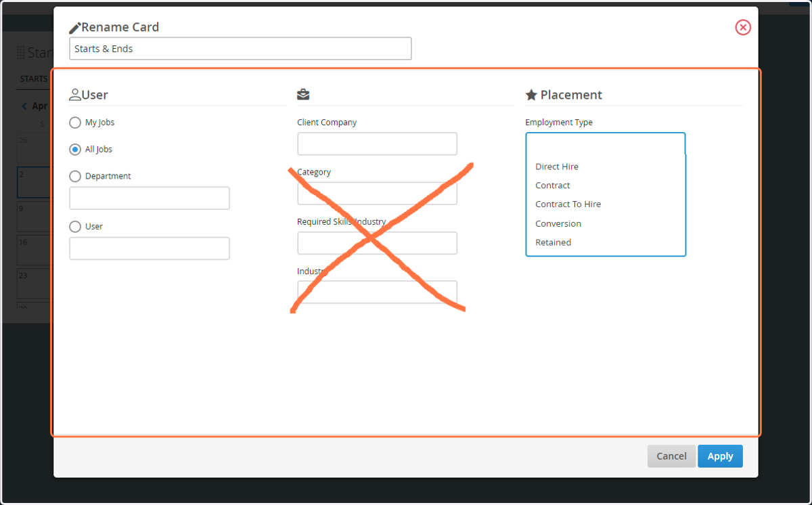
Task: Select Retained employment type
Action: (553, 242)
